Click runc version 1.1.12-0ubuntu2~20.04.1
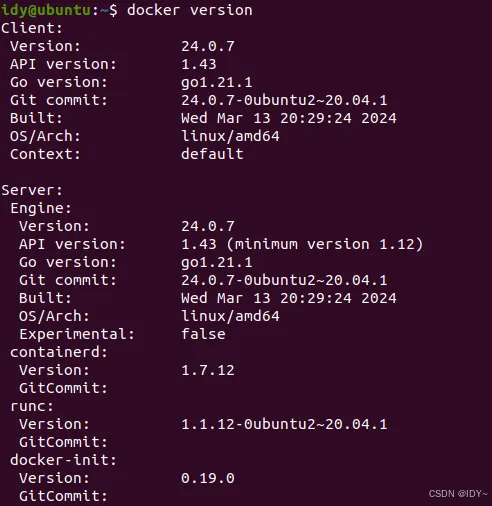 click(x=284, y=424)
